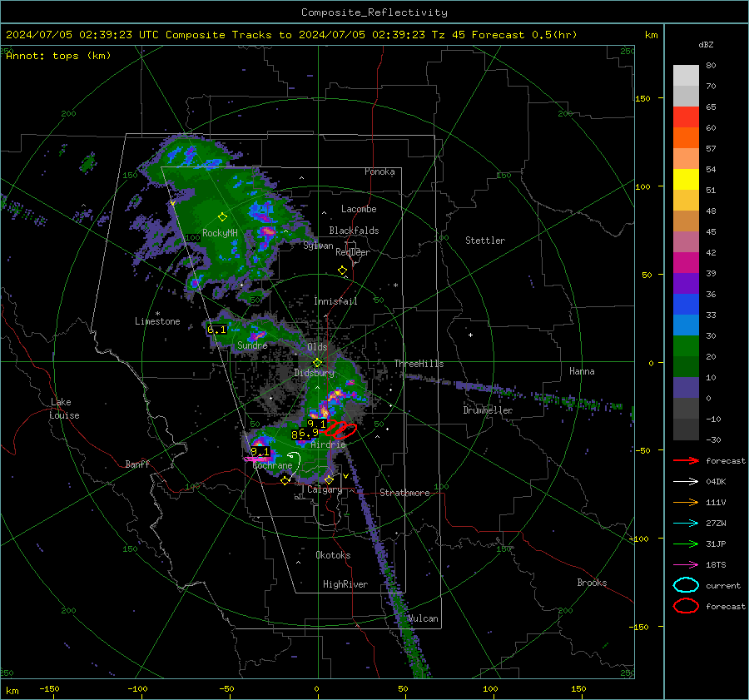
Task: Click the 'Sundre' town label
Action: 252,345
